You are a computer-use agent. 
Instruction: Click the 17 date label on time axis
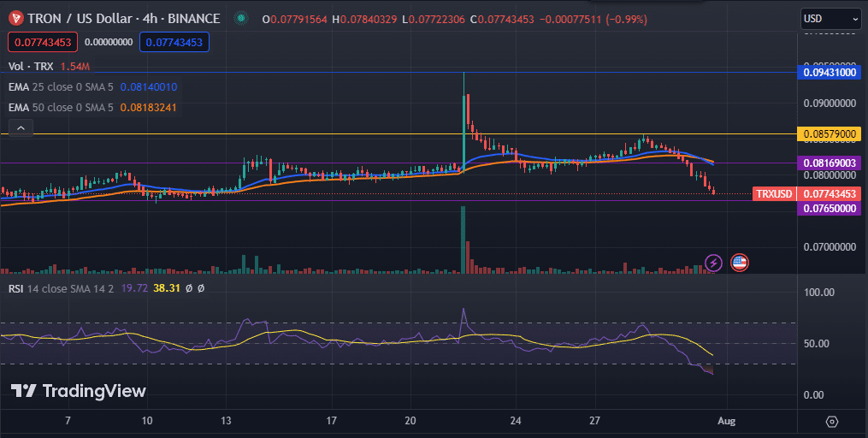coord(331,422)
